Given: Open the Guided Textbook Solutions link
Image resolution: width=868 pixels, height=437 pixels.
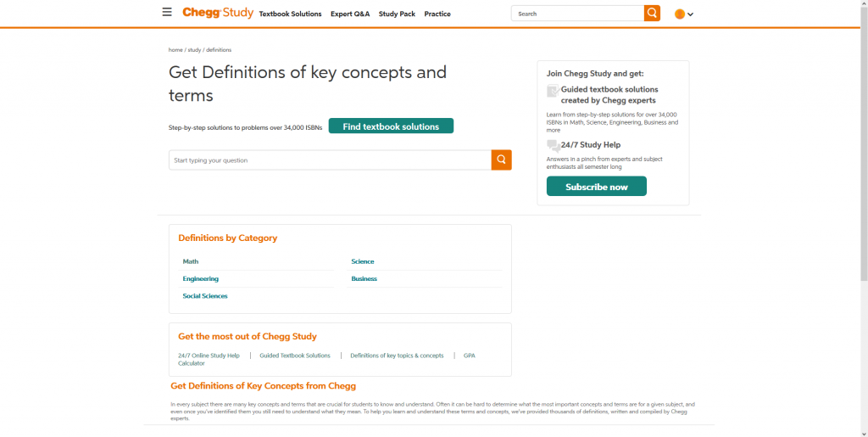Looking at the screenshot, I should pos(295,356).
